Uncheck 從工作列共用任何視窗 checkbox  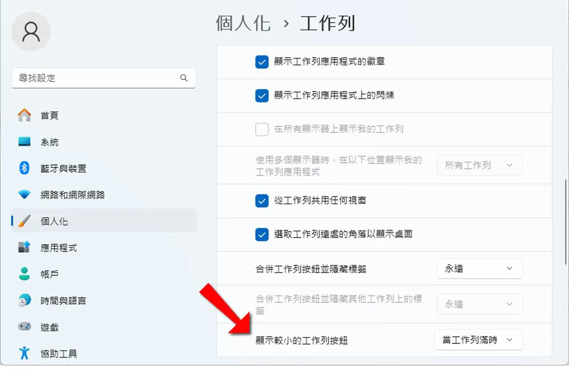[x=262, y=201]
